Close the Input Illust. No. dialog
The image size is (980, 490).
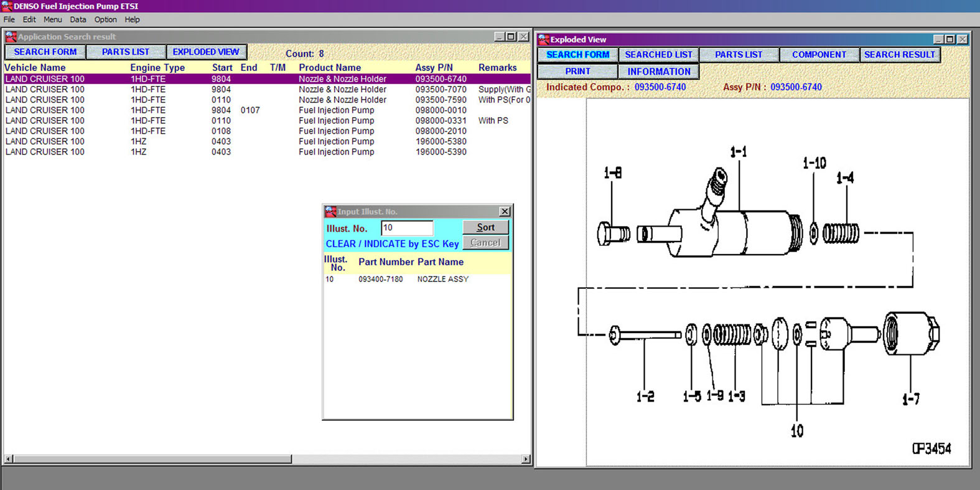point(505,212)
